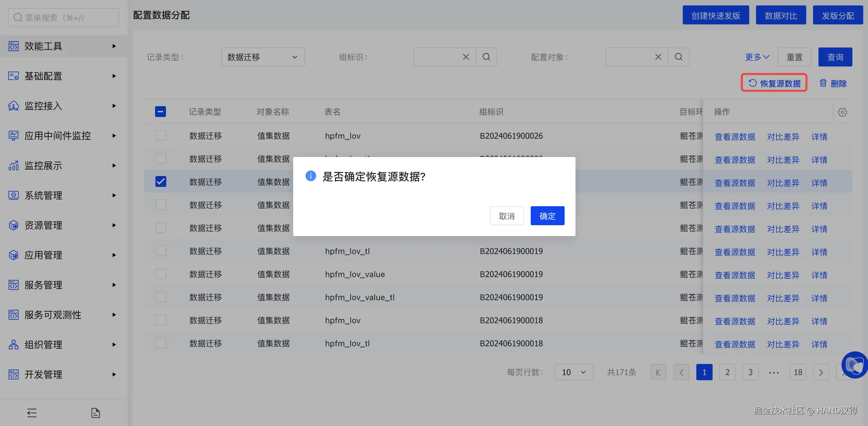Image resolution: width=868 pixels, height=426 pixels.
Task: Go to next page arrow icon
Action: (821, 372)
